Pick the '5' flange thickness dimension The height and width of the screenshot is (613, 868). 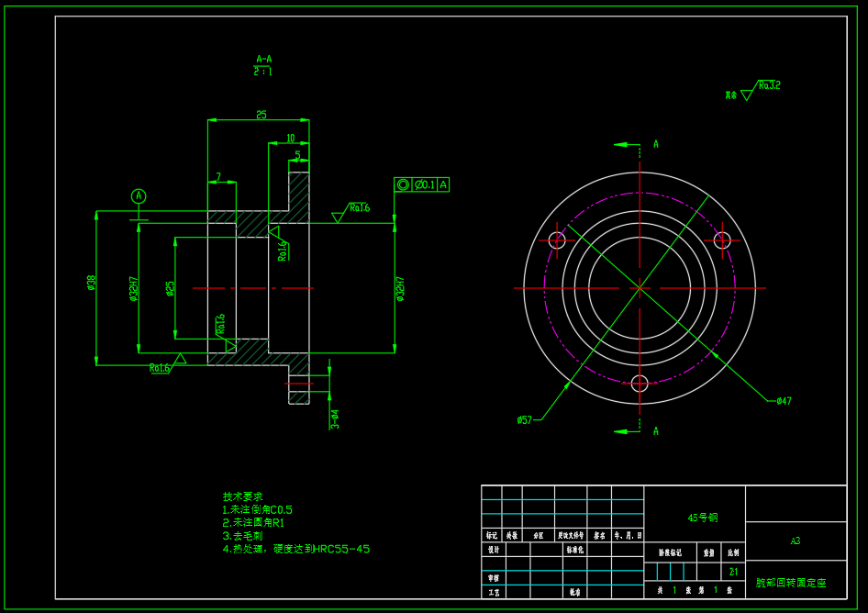pos(298,156)
